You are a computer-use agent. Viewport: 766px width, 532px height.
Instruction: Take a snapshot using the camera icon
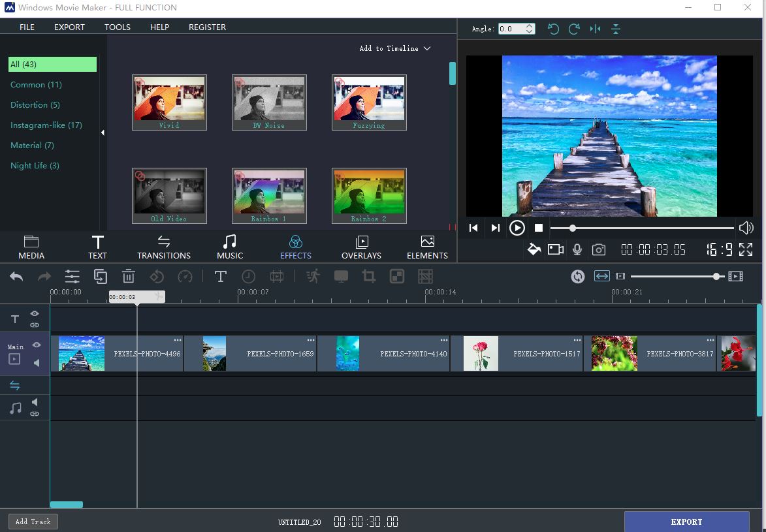coord(599,249)
